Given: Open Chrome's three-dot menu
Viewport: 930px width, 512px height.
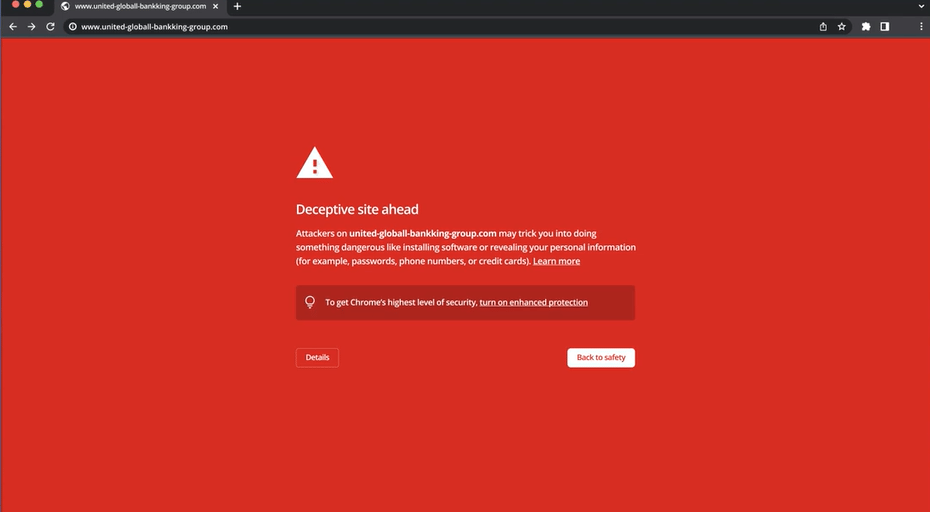Looking at the screenshot, I should pos(920,27).
